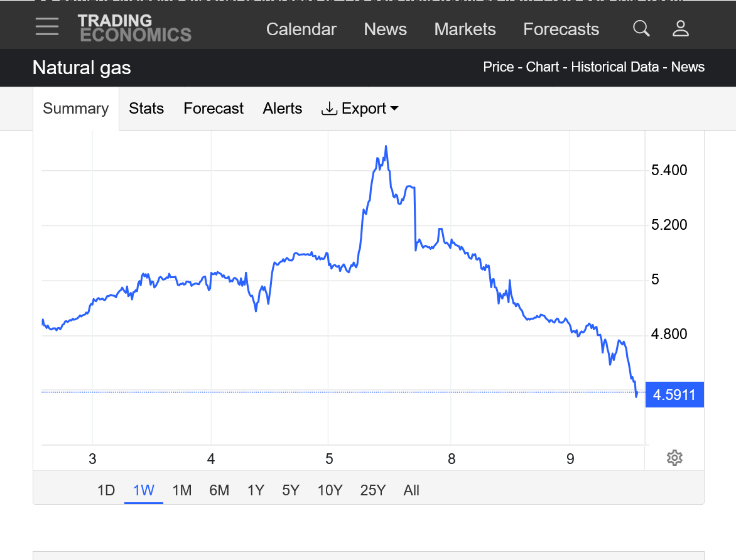
Task: Click the Trading Economics logo
Action: pyautogui.click(x=134, y=28)
